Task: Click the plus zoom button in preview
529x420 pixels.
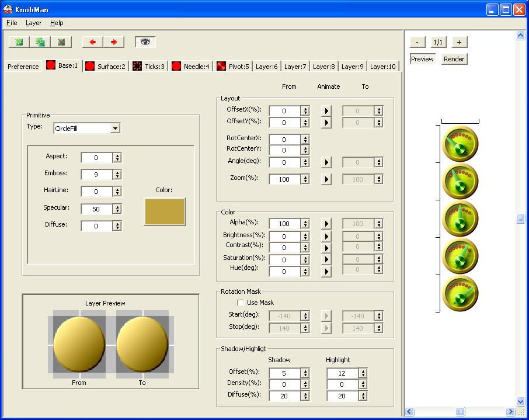Action: (x=459, y=42)
